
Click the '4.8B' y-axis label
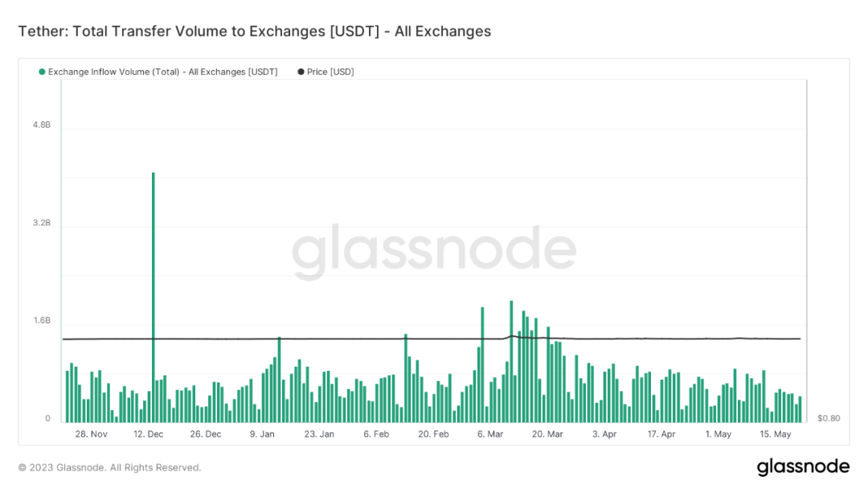[42, 125]
